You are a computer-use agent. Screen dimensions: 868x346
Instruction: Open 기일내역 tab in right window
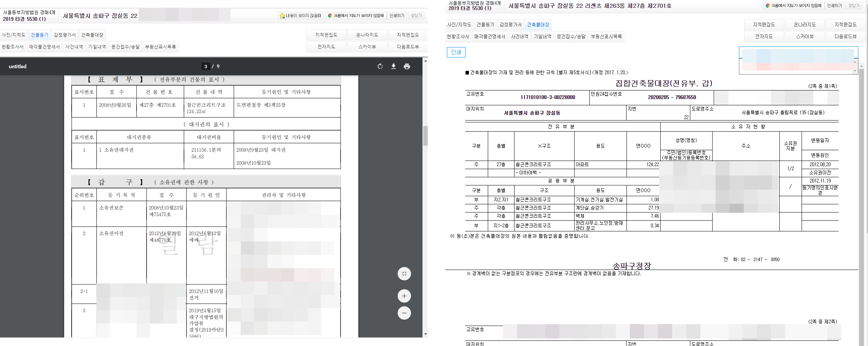pos(543,36)
